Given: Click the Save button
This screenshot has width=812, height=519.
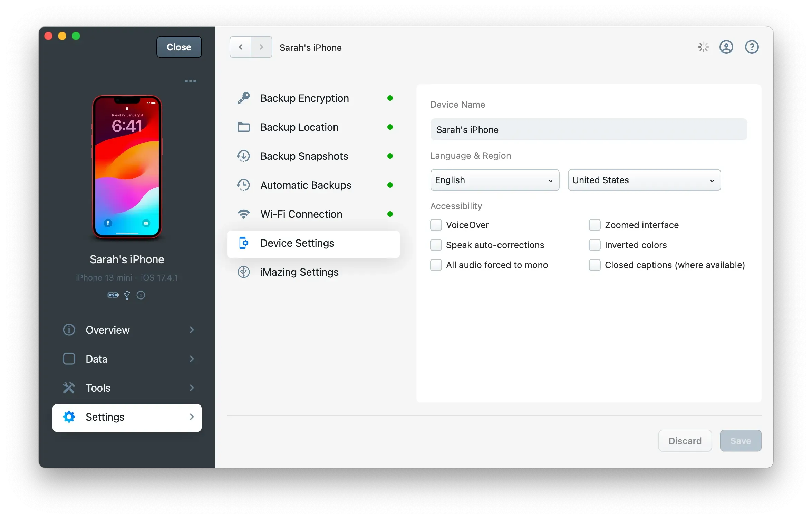Looking at the screenshot, I should pos(740,441).
